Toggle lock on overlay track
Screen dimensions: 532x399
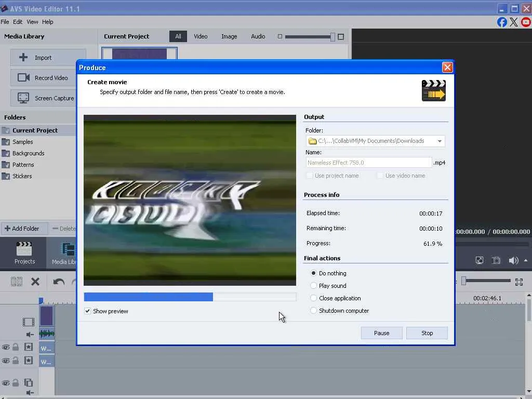point(16,383)
